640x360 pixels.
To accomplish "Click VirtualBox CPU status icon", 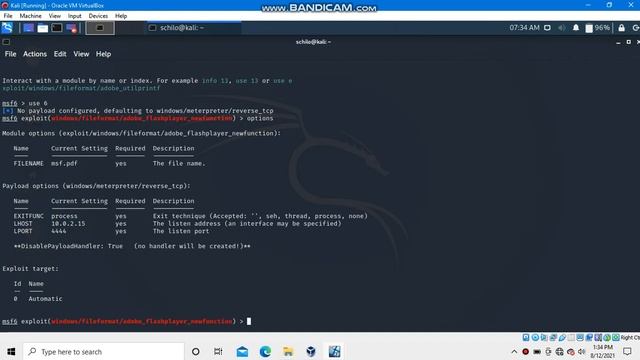I will (x=598, y=338).
